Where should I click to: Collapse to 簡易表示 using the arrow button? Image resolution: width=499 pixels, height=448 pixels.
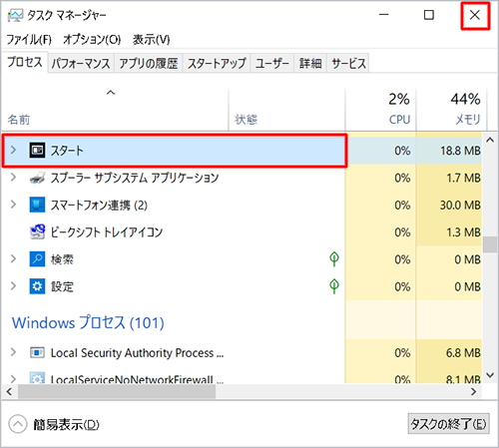click(18, 424)
